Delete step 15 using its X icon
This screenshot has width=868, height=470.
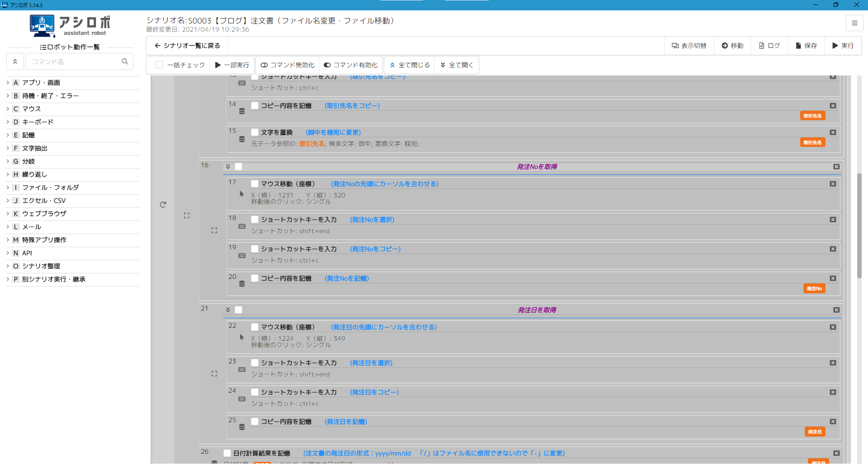coord(833,132)
